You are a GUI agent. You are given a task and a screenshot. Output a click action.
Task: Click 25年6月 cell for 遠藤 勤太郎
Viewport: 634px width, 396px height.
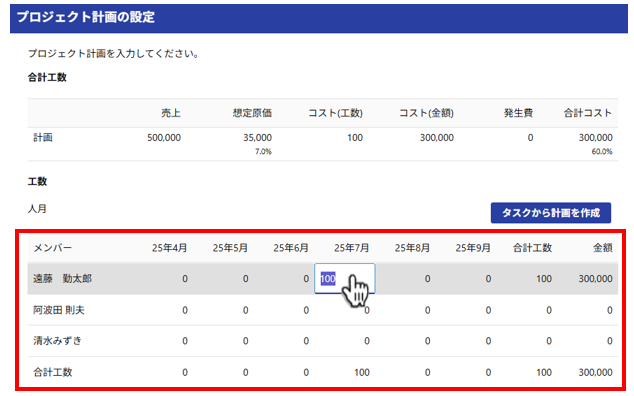click(x=306, y=279)
